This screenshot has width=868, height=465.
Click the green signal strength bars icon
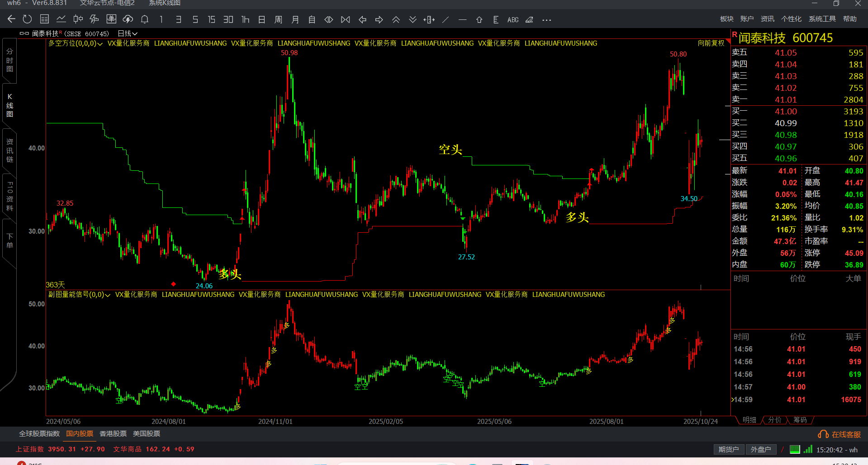point(808,449)
